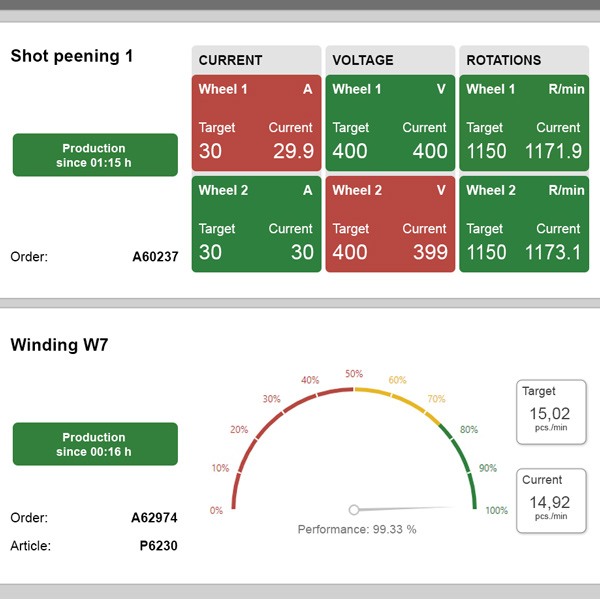Click the 20% gauge tick label

[x=239, y=429]
